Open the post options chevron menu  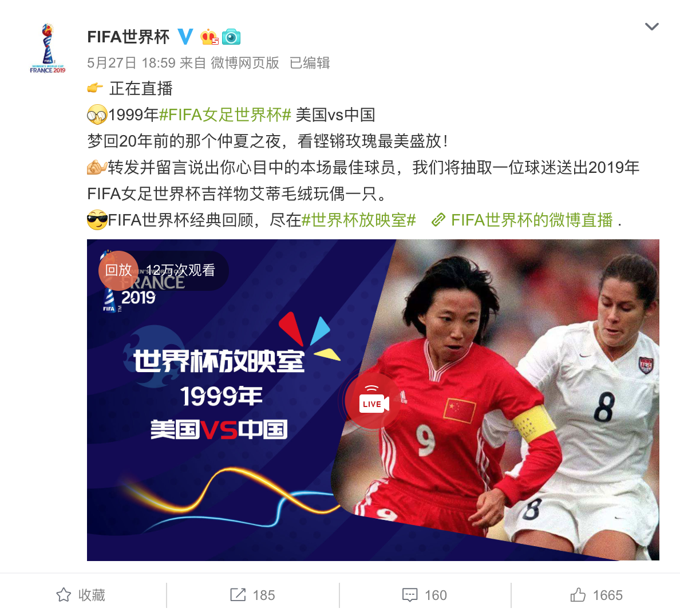pos(652,27)
